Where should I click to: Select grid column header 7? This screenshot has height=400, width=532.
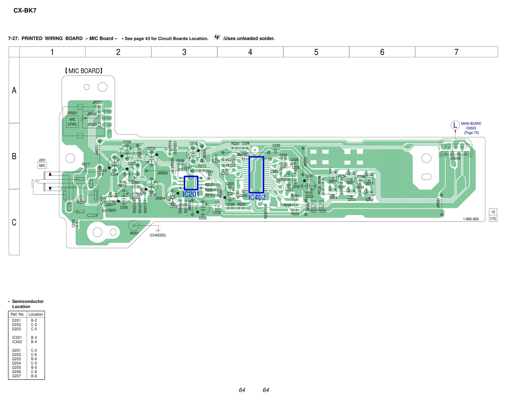[x=456, y=52]
